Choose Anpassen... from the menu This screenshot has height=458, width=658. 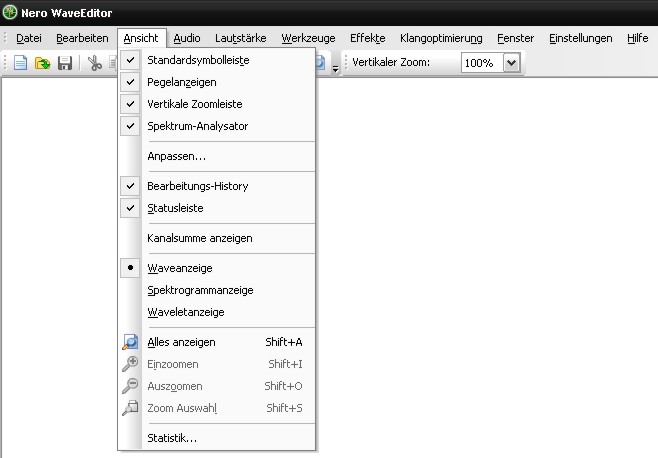(x=217, y=156)
